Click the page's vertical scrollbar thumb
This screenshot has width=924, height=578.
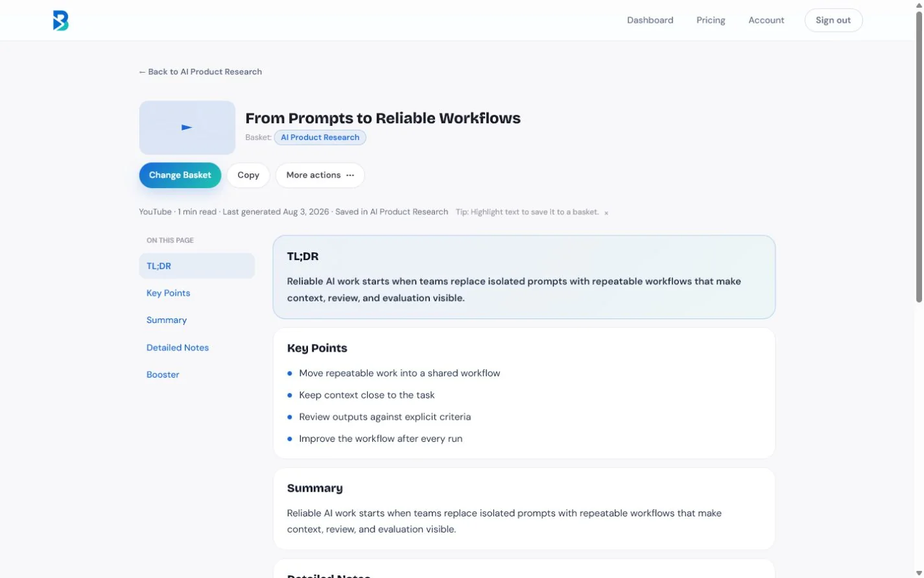click(x=918, y=156)
